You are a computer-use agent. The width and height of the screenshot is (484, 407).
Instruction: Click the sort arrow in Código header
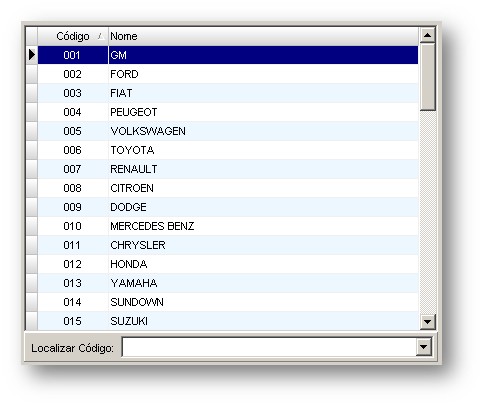pos(100,36)
